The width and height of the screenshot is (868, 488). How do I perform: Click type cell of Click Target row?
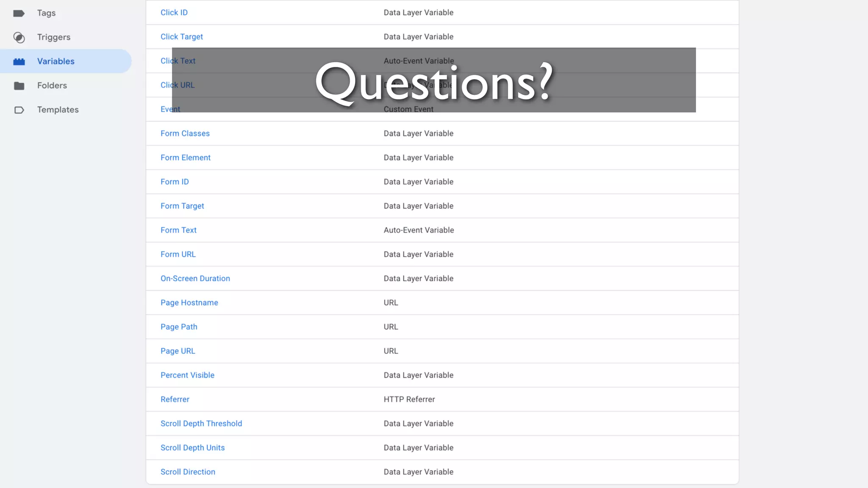[419, 36]
